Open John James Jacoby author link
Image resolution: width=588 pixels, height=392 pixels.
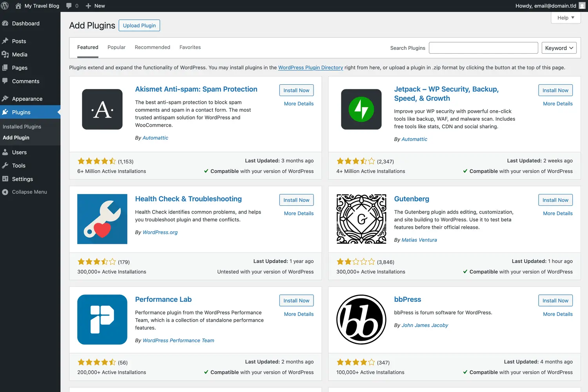point(425,325)
